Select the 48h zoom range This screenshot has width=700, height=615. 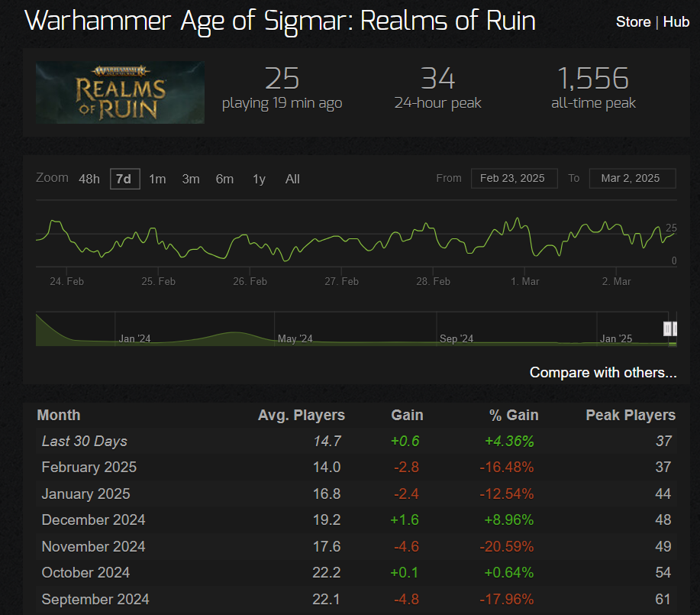click(89, 179)
